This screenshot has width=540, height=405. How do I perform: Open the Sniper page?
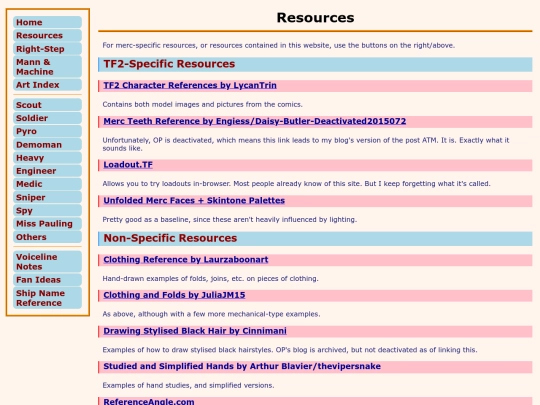tap(48, 197)
